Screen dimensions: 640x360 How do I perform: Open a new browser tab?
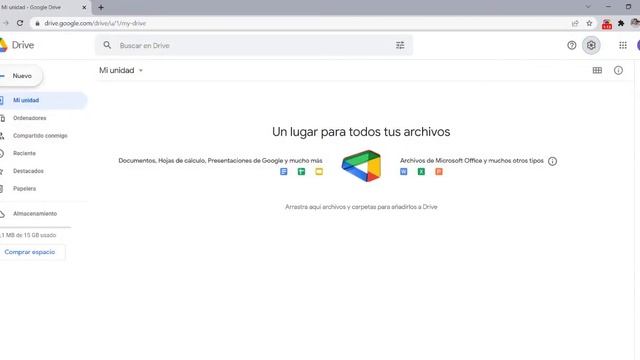click(x=101, y=7)
